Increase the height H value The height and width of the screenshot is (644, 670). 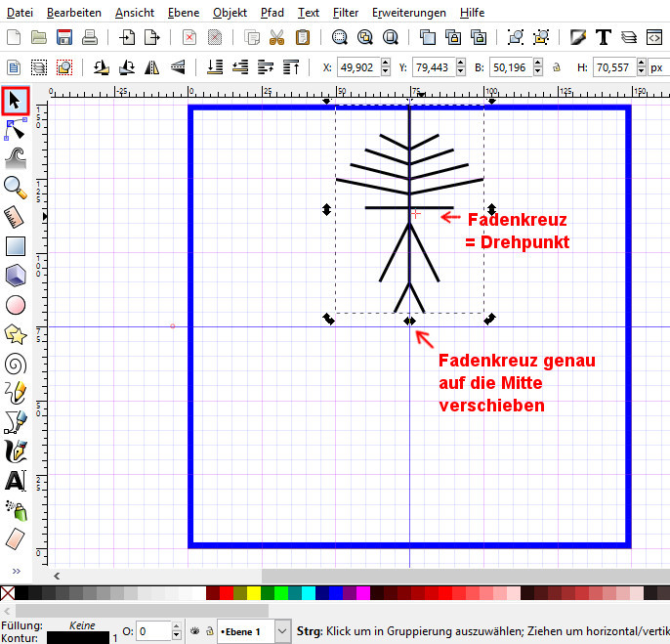coord(641,63)
